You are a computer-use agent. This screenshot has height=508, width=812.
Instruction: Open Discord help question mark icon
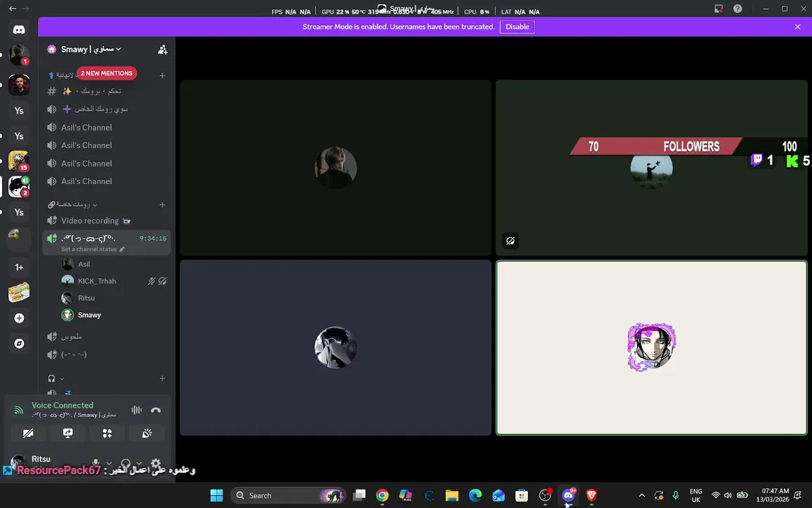737,8
